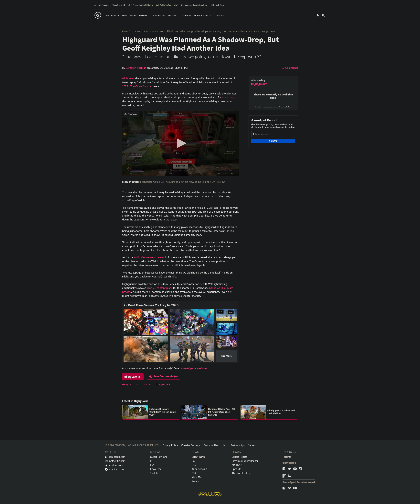Screen dimensions: 420x504
Task: Play the Highguard preview video
Action: [x=181, y=143]
